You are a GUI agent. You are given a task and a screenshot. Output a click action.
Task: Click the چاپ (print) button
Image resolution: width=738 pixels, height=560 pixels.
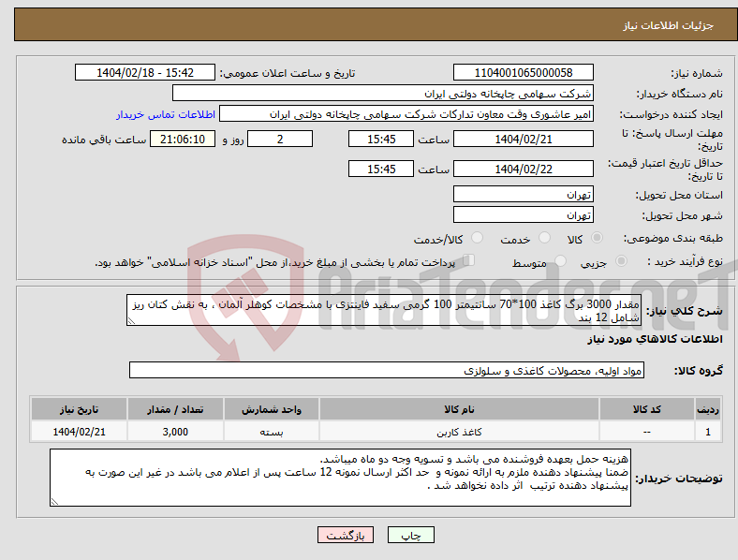410,535
